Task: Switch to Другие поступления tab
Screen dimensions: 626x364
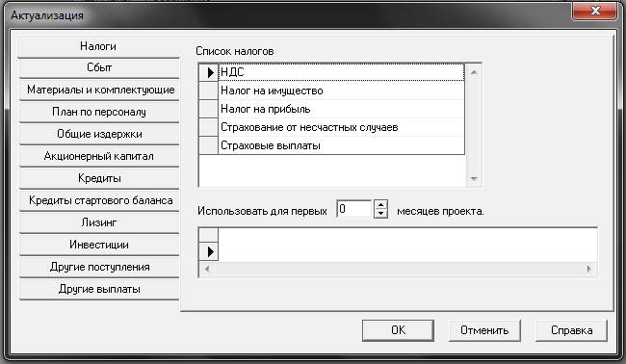Action: 99,267
